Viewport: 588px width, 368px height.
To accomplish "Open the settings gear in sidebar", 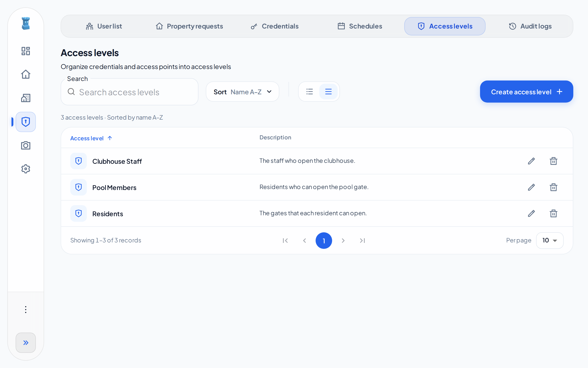I will tap(26, 169).
